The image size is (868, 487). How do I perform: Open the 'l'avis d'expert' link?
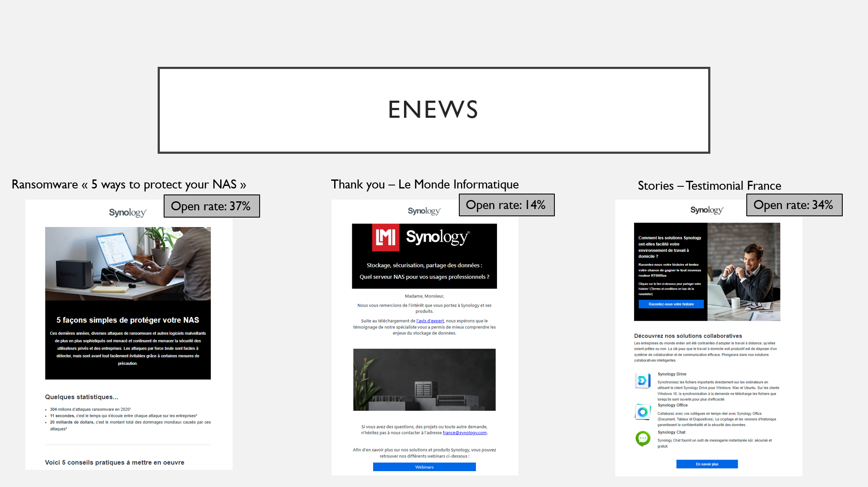point(430,321)
